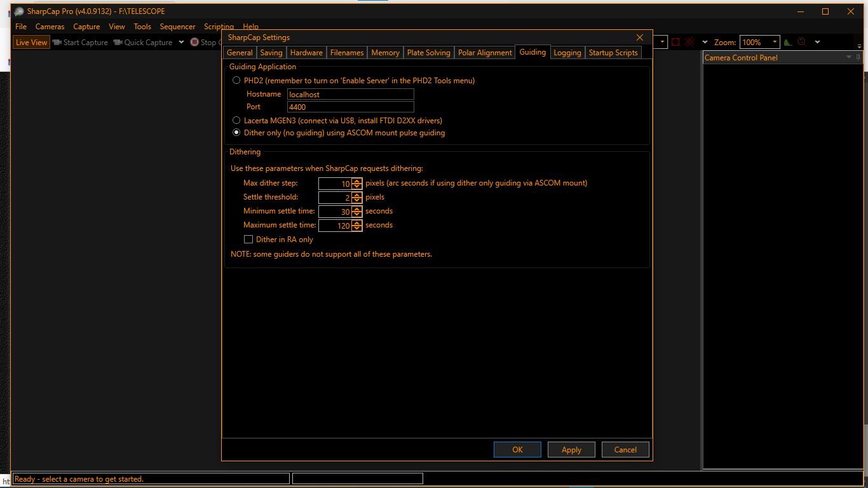Select the PHD2 guiding application option
This screenshot has width=868, height=488.
point(236,81)
